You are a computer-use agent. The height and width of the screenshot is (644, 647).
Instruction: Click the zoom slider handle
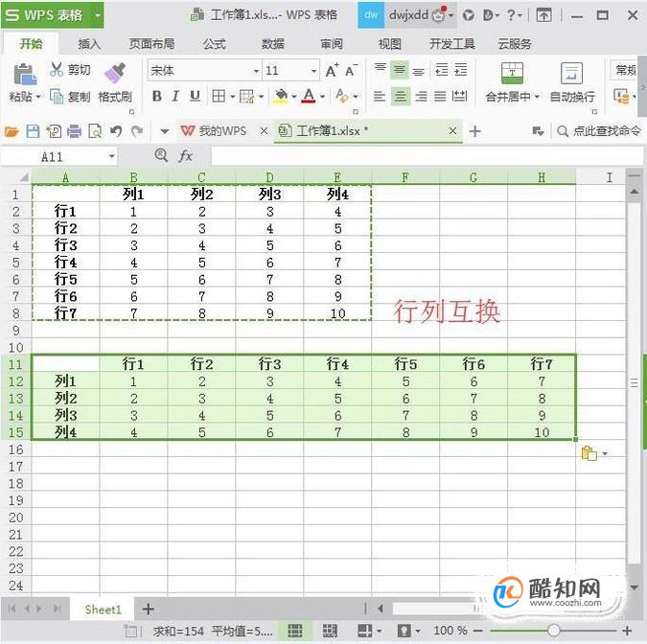[x=553, y=631]
